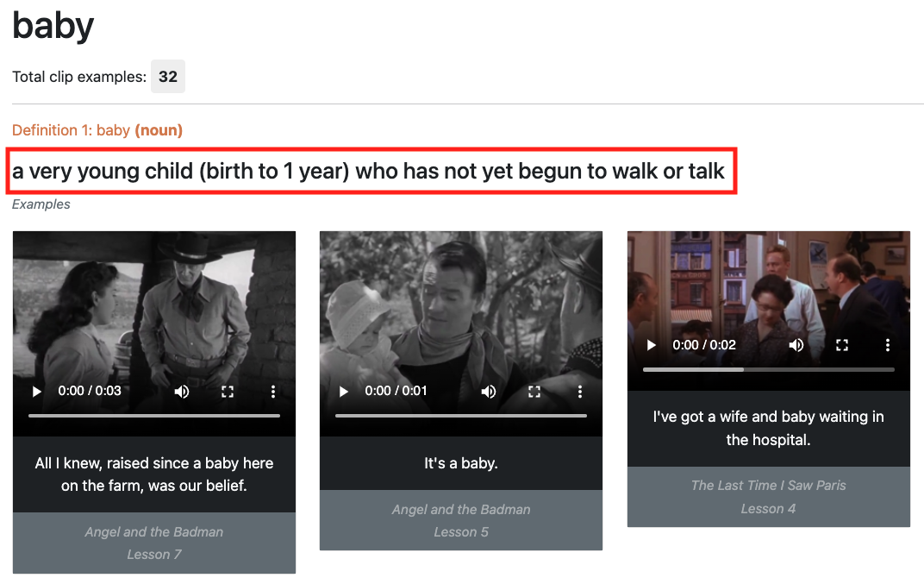This screenshot has width=924, height=584.
Task: Click the progress bar of the "All I knew" clip
Action: click(x=153, y=416)
